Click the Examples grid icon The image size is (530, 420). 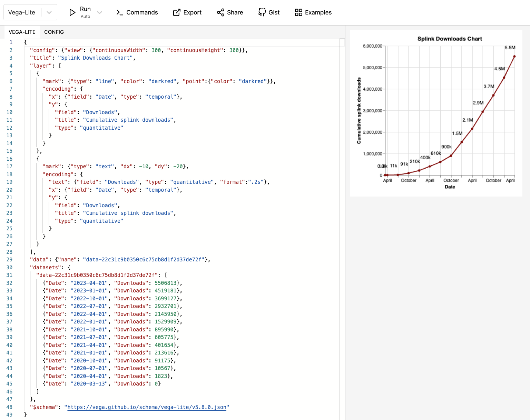[298, 12]
